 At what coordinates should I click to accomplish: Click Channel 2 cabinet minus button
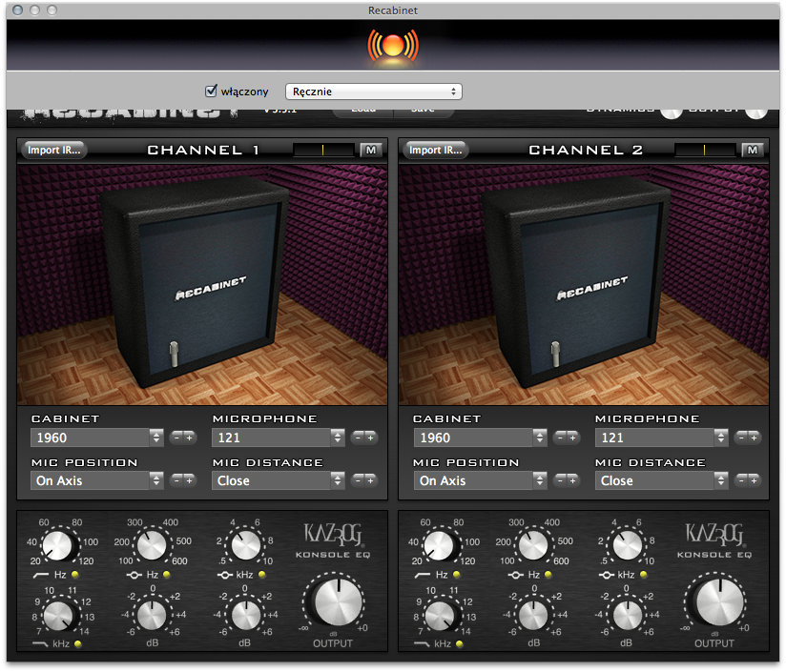(560, 438)
